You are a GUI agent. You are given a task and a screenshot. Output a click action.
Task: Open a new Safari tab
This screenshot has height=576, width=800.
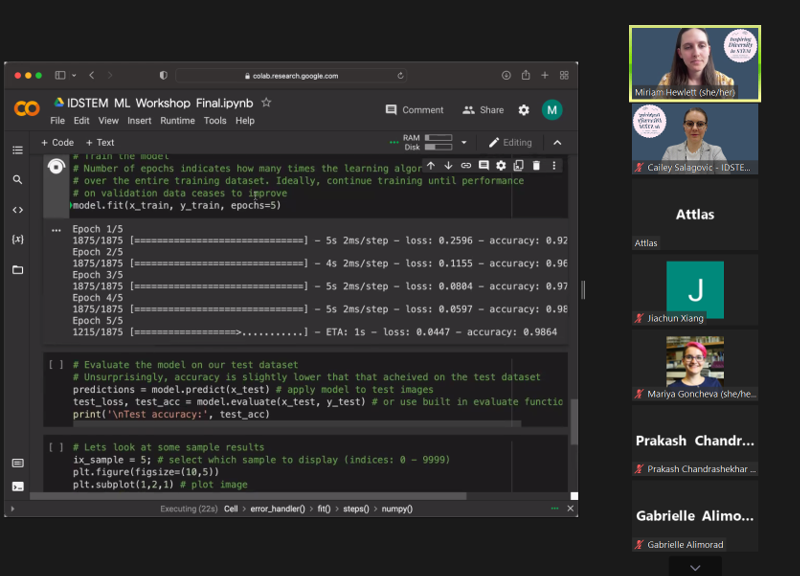pyautogui.click(x=544, y=76)
